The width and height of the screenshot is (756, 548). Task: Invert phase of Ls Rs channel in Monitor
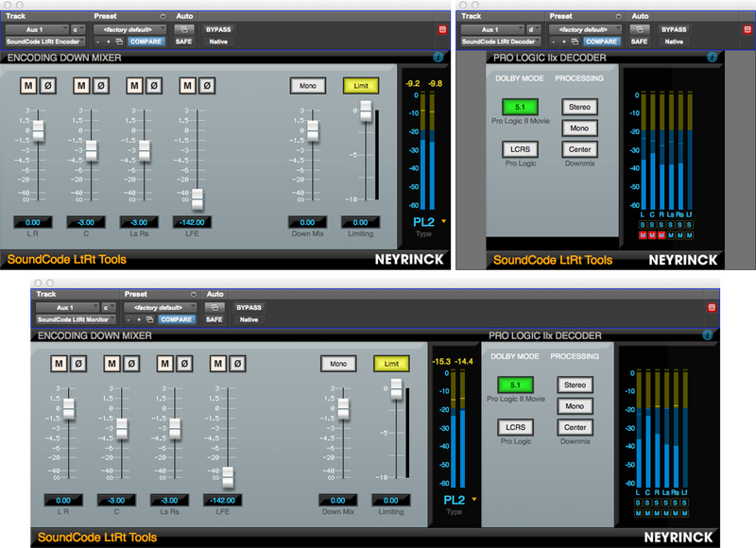pyautogui.click(x=184, y=364)
